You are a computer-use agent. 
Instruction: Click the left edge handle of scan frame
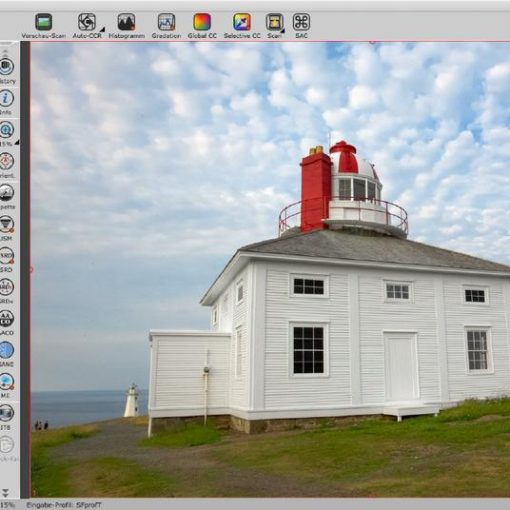pyautogui.click(x=31, y=269)
